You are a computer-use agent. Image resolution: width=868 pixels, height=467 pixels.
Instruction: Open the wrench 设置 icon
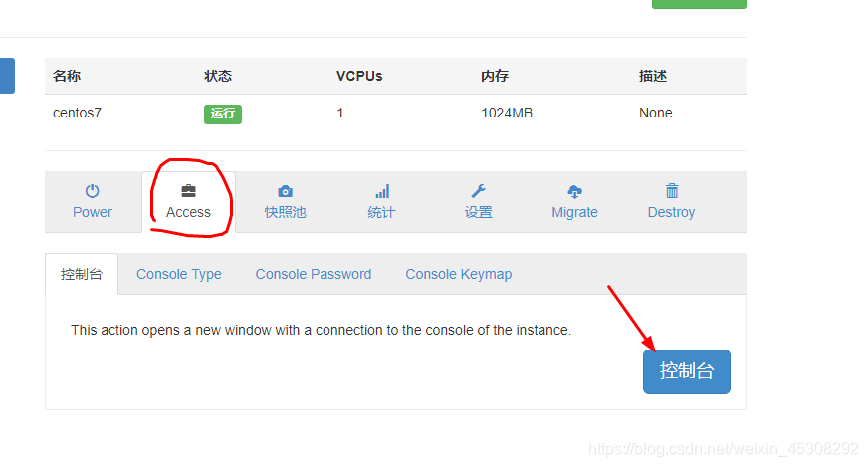tap(478, 191)
